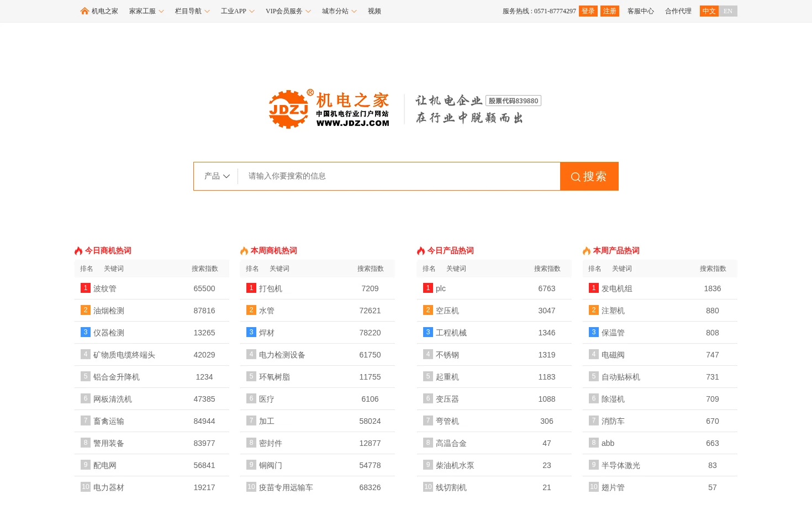Click the flame icon next to 今日产品热词
812x510 pixels.
click(x=421, y=251)
